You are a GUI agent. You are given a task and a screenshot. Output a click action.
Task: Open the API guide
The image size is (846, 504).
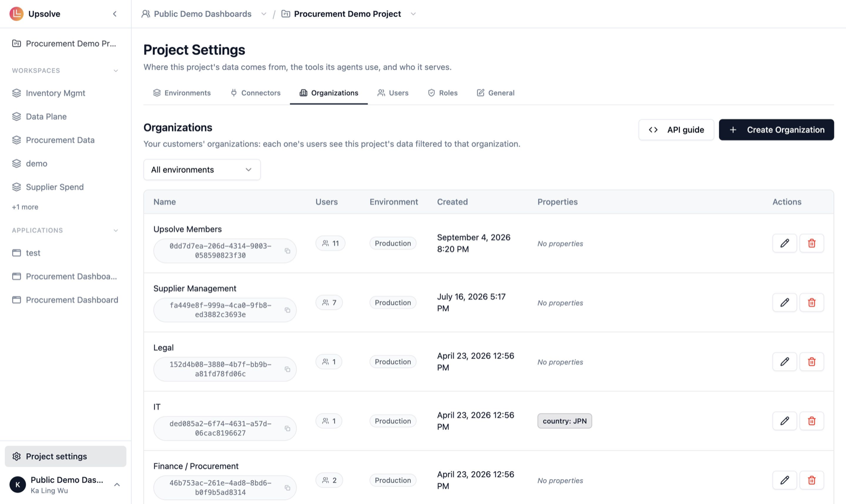[x=676, y=129]
